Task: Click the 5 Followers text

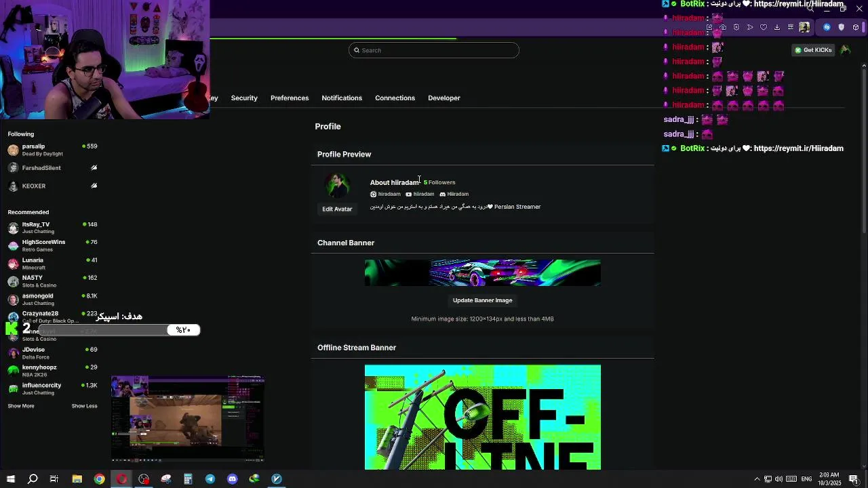Action: point(439,182)
